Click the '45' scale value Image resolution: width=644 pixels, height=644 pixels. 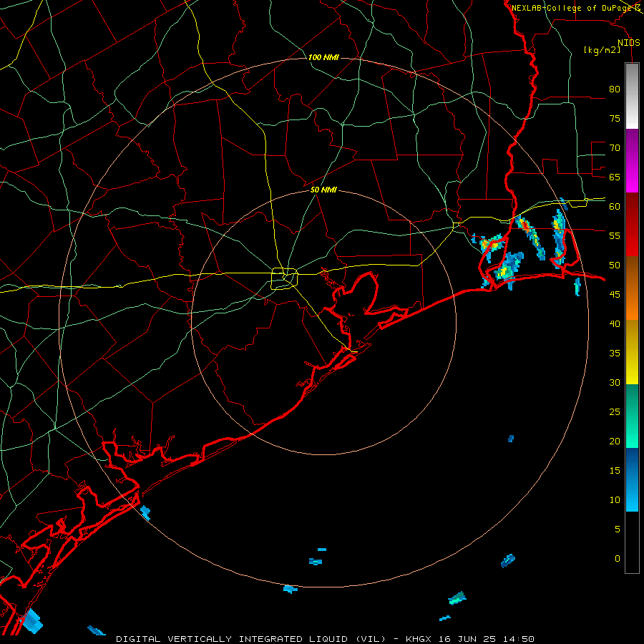[615, 295]
